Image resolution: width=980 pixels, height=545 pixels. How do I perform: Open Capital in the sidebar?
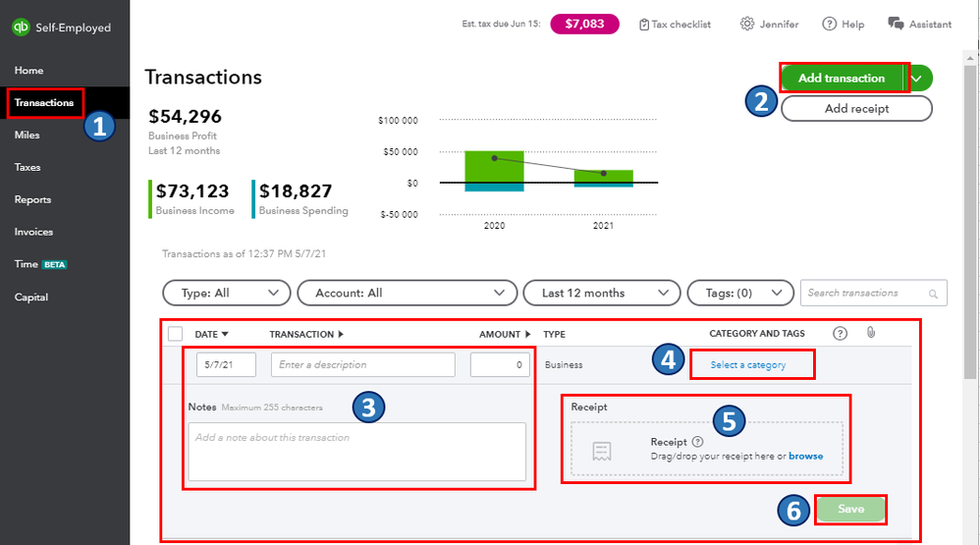coord(31,298)
